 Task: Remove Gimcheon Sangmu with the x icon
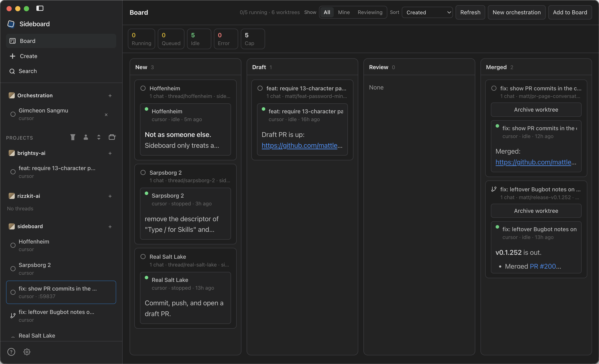[106, 115]
